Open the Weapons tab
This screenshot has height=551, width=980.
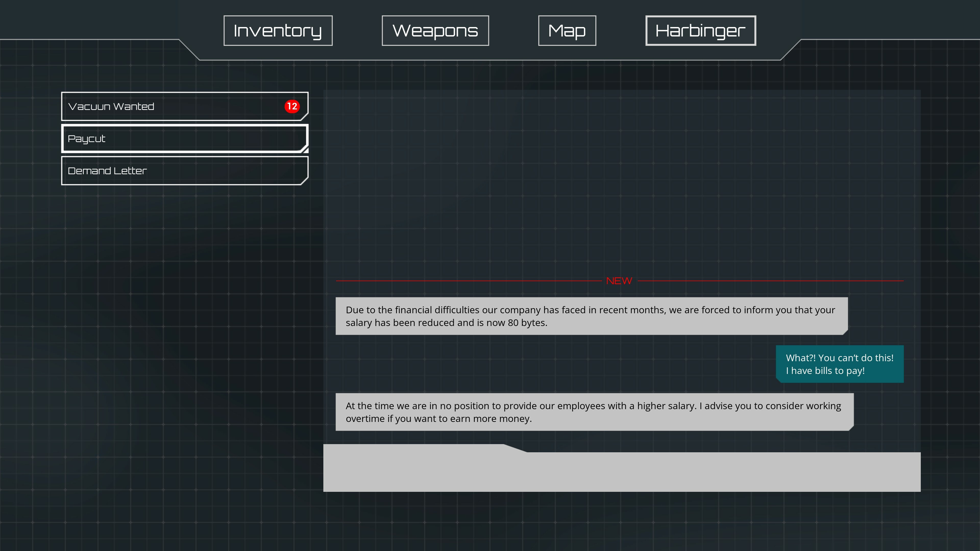tap(435, 30)
